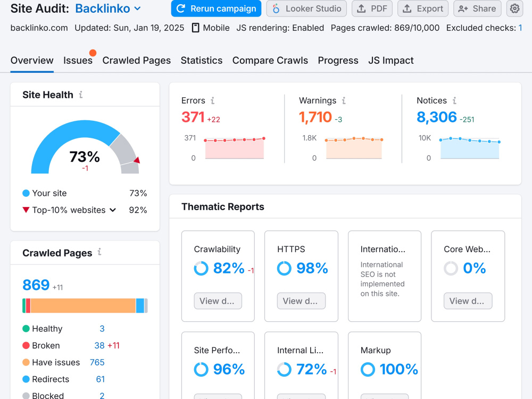The image size is (532, 399).
Task: Click the Site Health info icon
Action: [x=81, y=95]
